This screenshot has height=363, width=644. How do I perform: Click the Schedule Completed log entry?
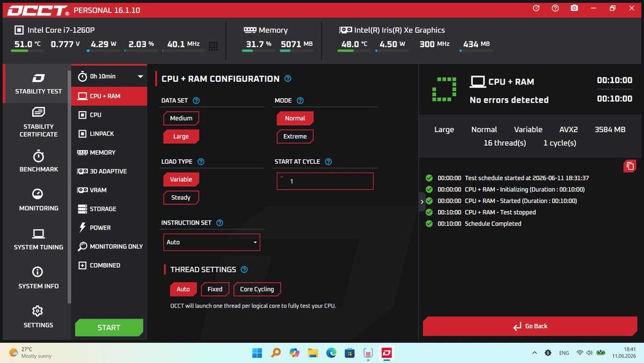pyautogui.click(x=473, y=224)
